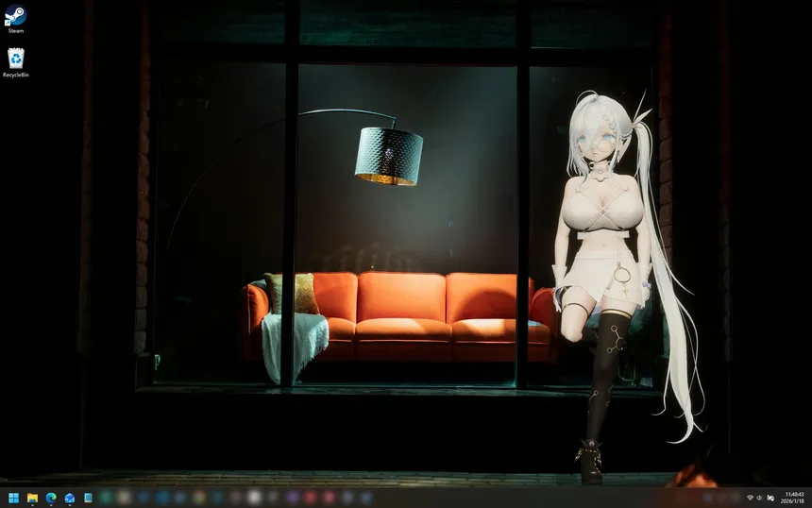The width and height of the screenshot is (812, 508).
Task: Click the 2026/1/18 date in the taskbar
Action: (794, 501)
